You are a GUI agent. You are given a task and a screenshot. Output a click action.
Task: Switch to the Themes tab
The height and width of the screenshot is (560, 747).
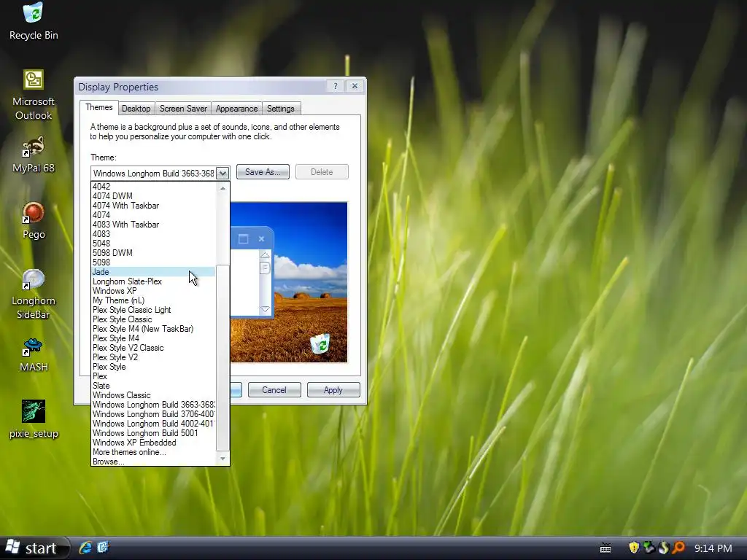(99, 108)
